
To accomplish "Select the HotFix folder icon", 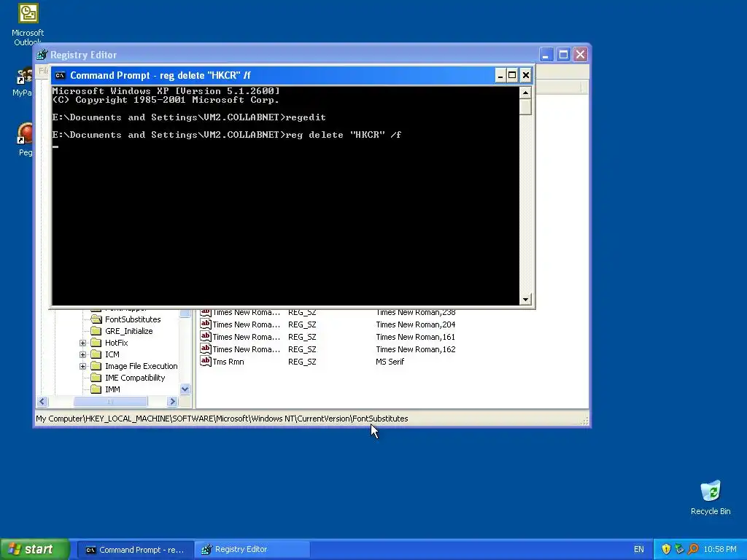I will tap(96, 343).
